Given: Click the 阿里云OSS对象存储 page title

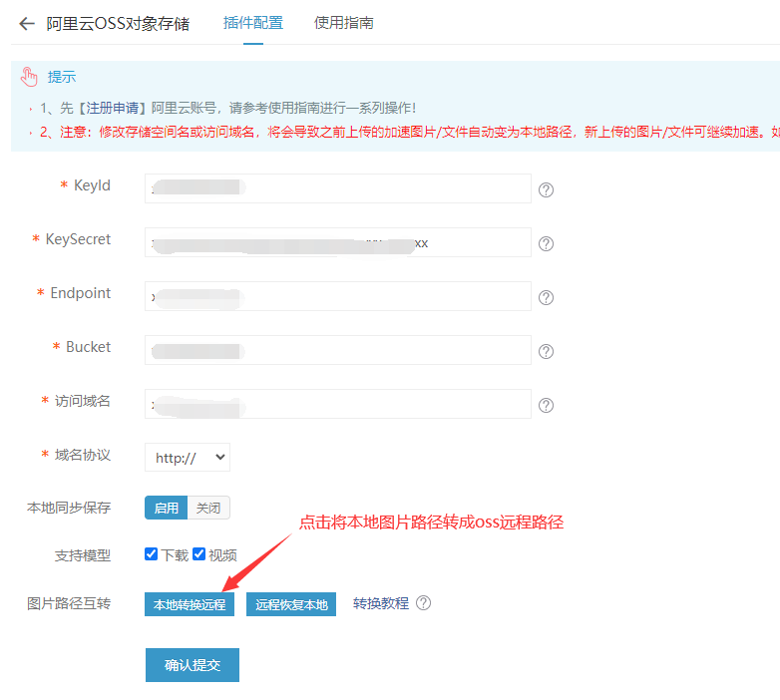Looking at the screenshot, I should point(118,23).
